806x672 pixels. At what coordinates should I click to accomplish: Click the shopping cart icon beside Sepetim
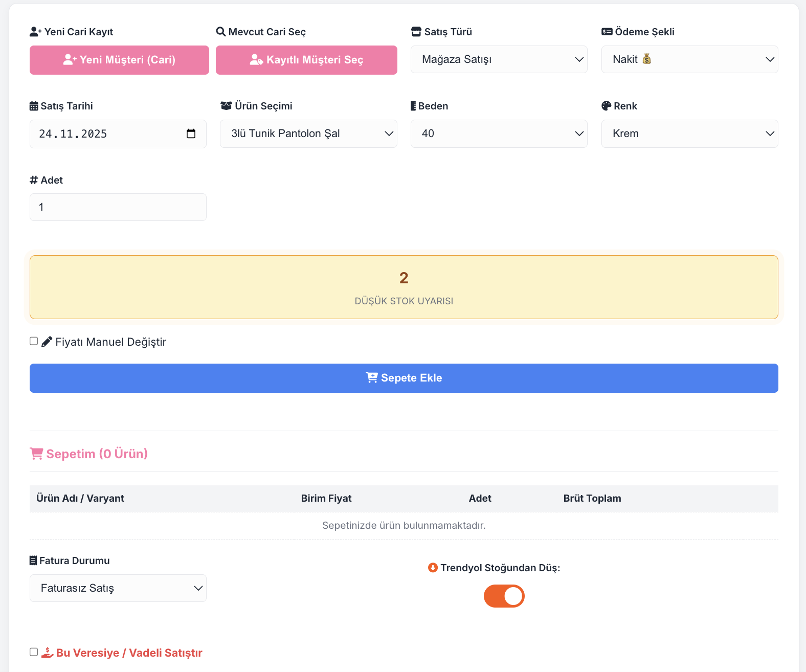[x=36, y=454]
